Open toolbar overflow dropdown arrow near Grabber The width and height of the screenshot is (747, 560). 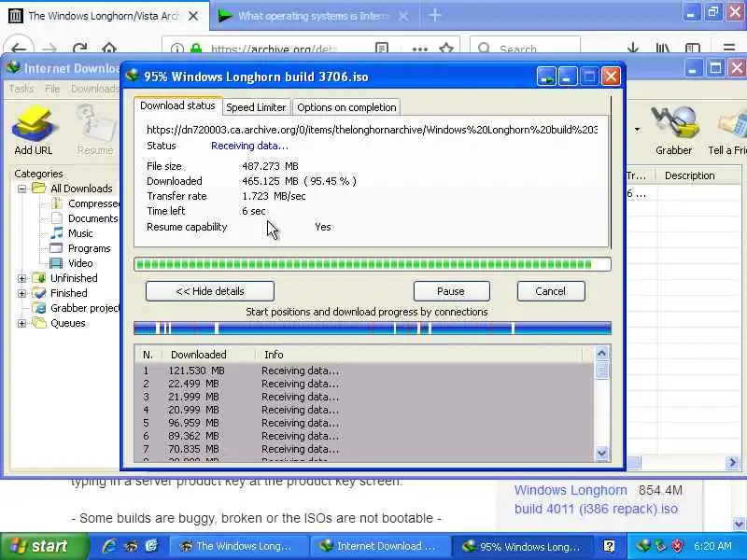point(637,129)
